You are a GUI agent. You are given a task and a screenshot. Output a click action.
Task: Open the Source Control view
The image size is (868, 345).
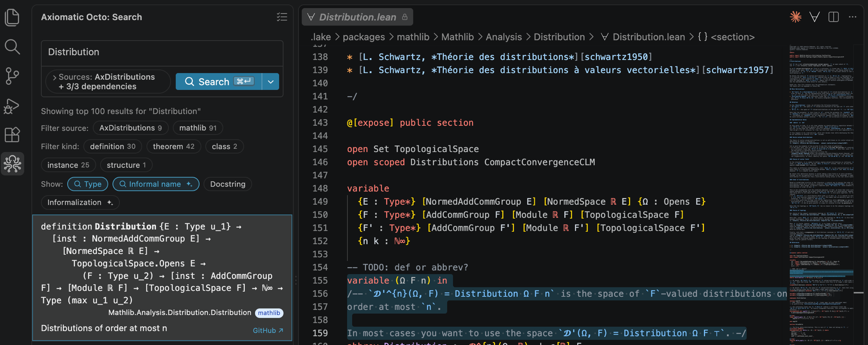click(12, 76)
